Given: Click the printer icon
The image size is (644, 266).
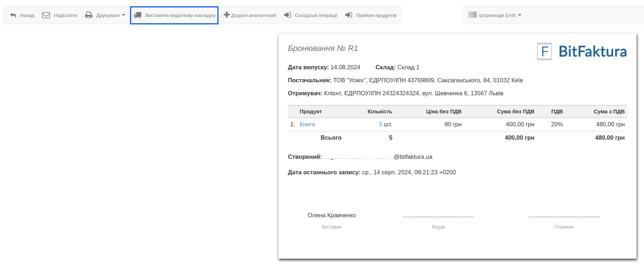Looking at the screenshot, I should click(89, 15).
